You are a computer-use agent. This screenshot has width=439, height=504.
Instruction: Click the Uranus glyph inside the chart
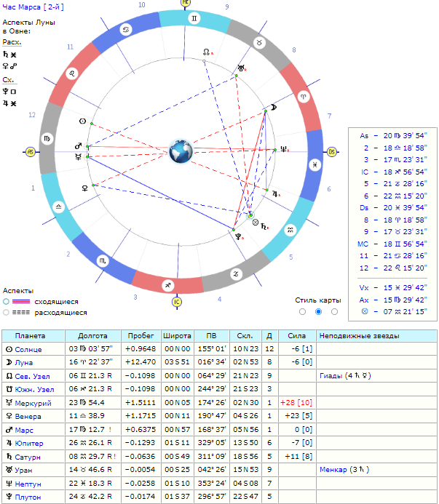[x=241, y=68]
